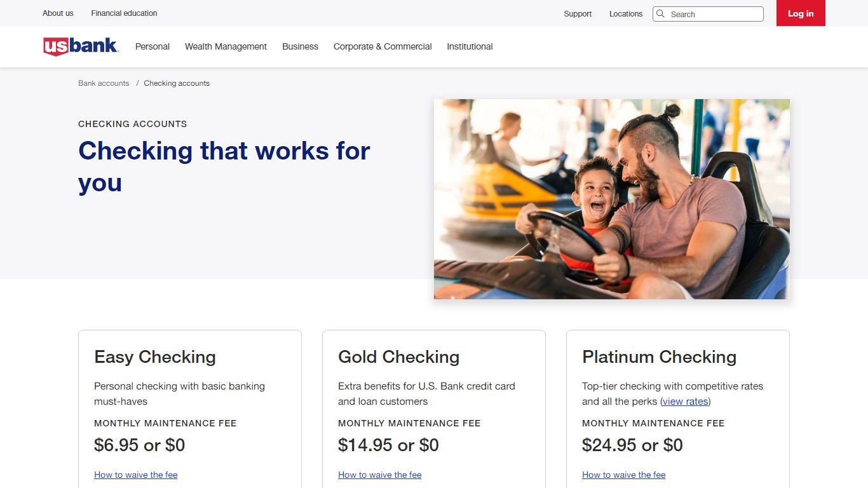
Task: Click the $6.95 or $0 fee
Action: click(139, 445)
